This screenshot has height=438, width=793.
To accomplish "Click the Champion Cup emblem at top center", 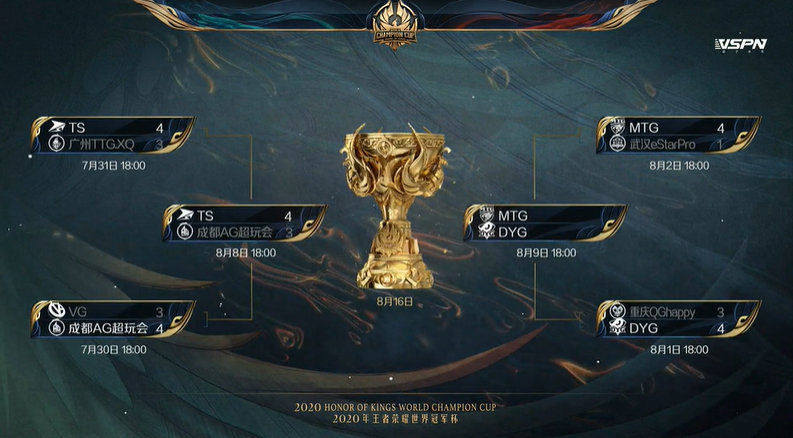I will pos(395,24).
